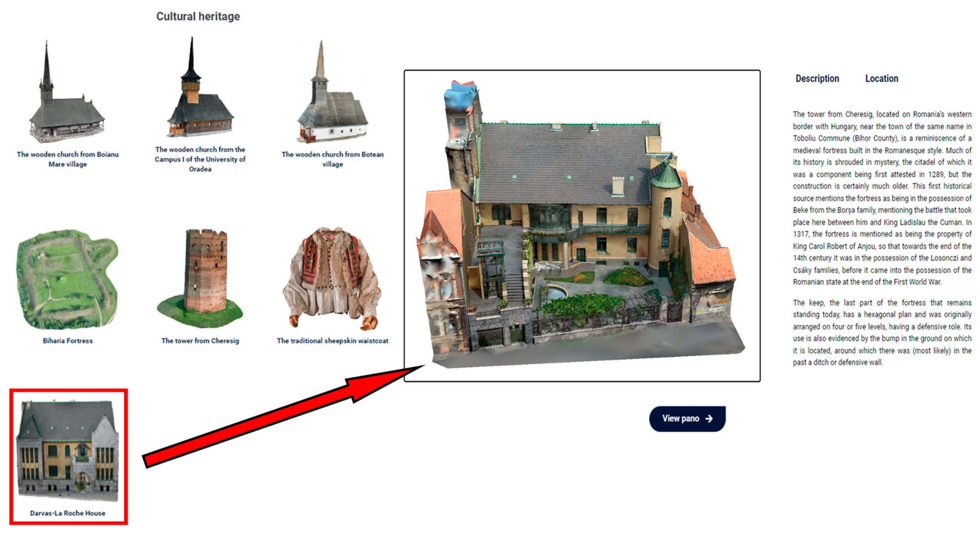The width and height of the screenshot is (980, 535).
Task: Click 'The traditional sheepskin waistcoat' caption
Action: pos(332,340)
